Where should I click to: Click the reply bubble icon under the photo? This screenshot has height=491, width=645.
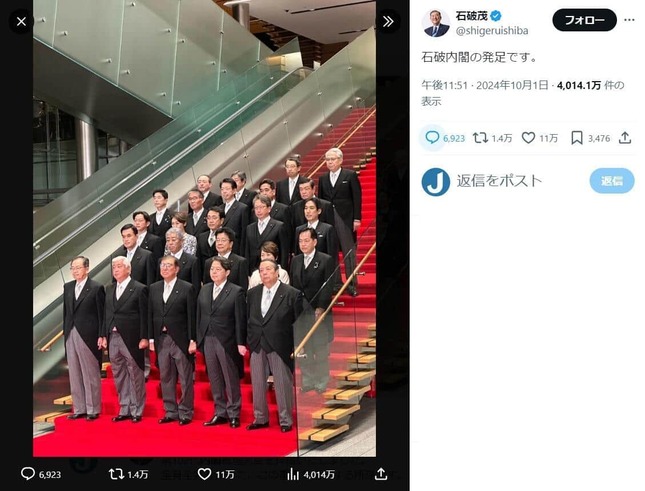28,473
